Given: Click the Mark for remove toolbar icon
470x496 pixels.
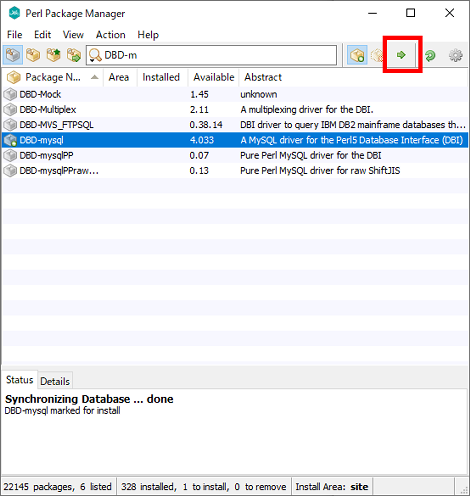Looking at the screenshot, I should click(377, 55).
